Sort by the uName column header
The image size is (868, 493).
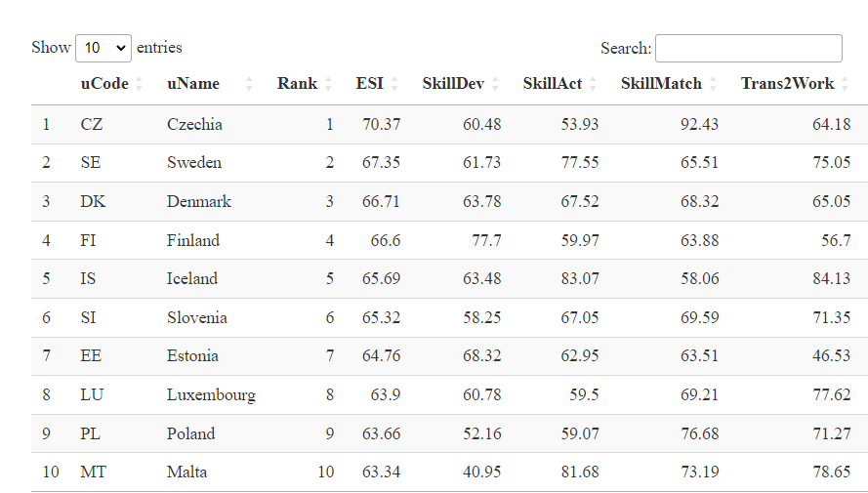tap(193, 84)
